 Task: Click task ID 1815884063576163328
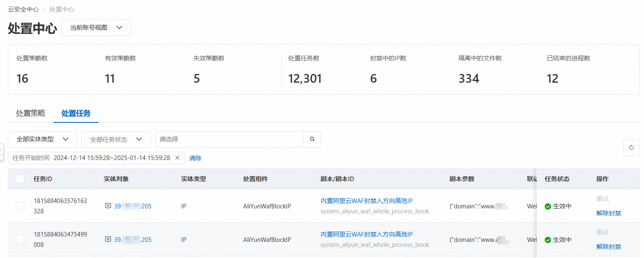point(60,206)
